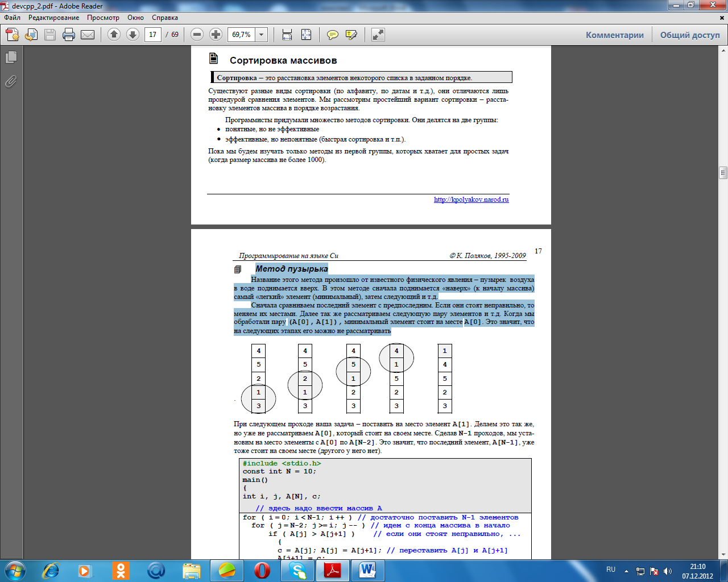Open the Файл menu
The height and width of the screenshot is (582, 728).
point(13,18)
